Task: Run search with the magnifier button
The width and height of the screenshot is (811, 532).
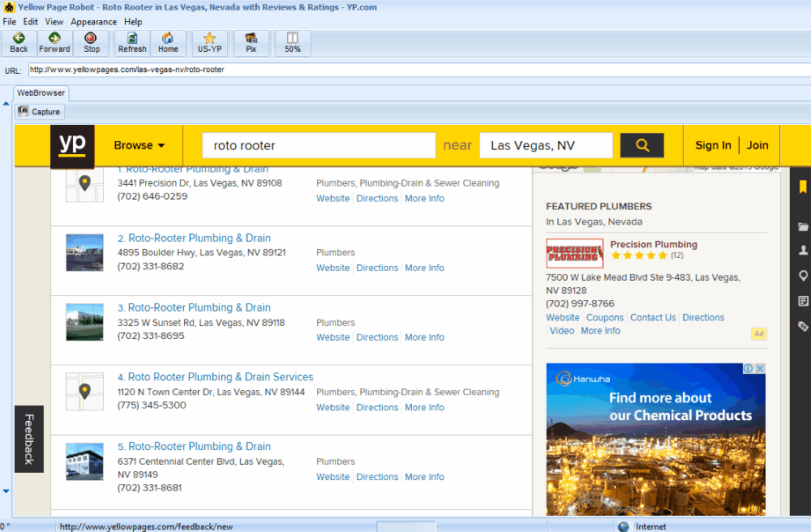Action: tap(642, 145)
